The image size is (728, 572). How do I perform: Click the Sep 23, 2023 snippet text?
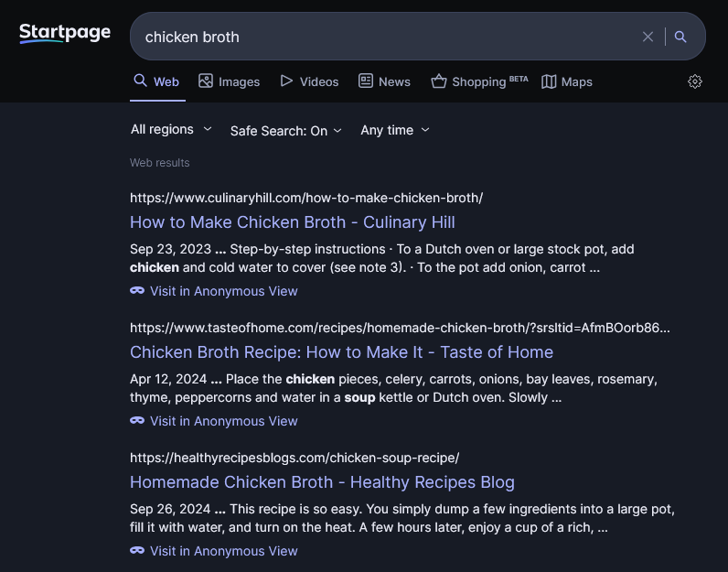[x=382, y=258]
